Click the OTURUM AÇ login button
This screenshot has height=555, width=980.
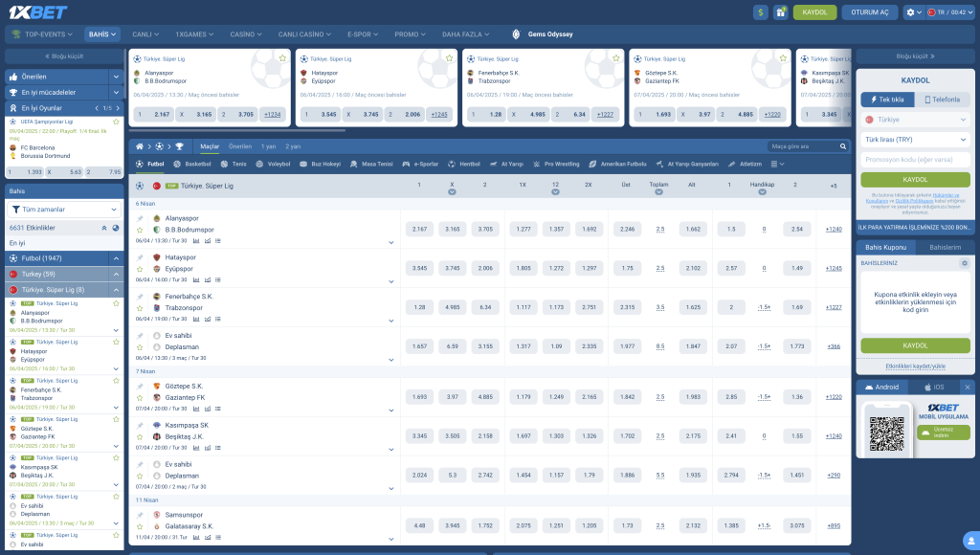(869, 12)
